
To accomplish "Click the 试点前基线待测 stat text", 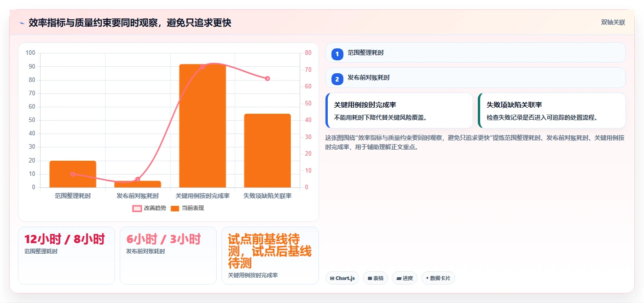I will [x=270, y=251].
